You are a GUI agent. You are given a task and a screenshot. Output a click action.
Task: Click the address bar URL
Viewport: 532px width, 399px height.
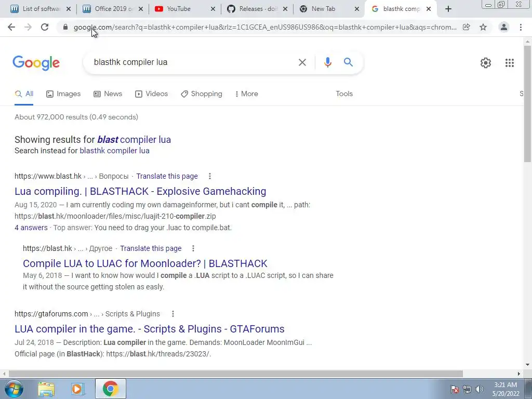tap(265, 27)
